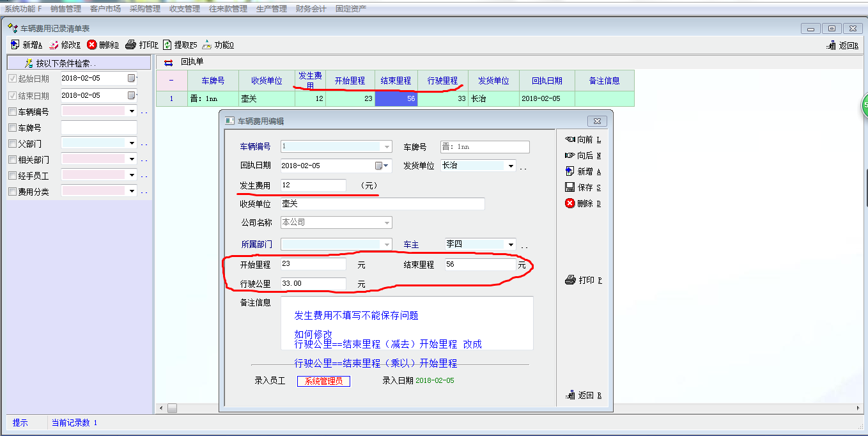Screen dimensions: 868x436
Task: Open the 财务会计 menu
Action: 311,9
